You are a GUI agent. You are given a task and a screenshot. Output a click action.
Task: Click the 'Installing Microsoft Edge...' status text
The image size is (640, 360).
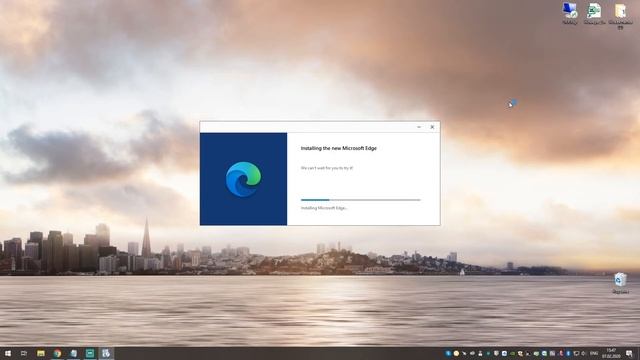coord(324,208)
